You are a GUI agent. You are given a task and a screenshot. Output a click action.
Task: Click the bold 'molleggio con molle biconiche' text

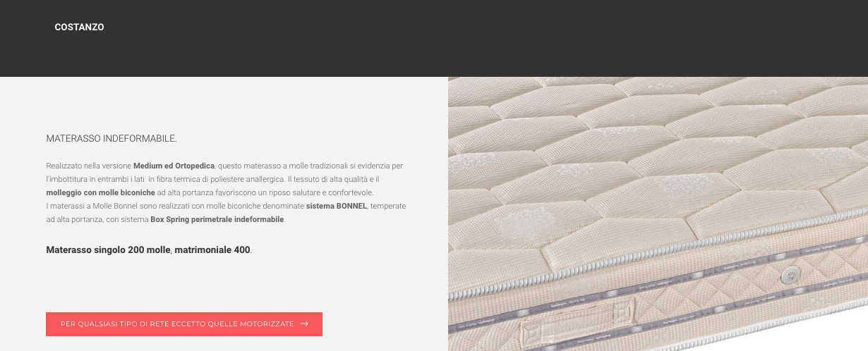point(101,192)
